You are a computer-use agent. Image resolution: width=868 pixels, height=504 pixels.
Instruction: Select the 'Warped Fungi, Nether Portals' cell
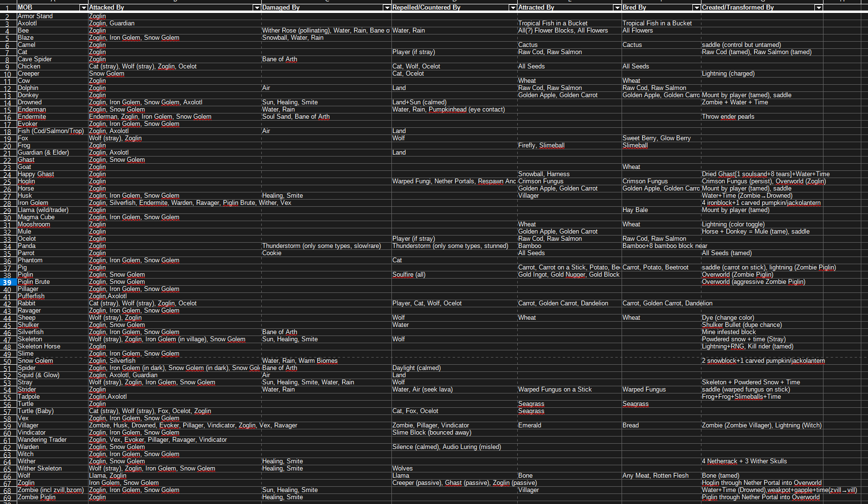click(x=454, y=181)
